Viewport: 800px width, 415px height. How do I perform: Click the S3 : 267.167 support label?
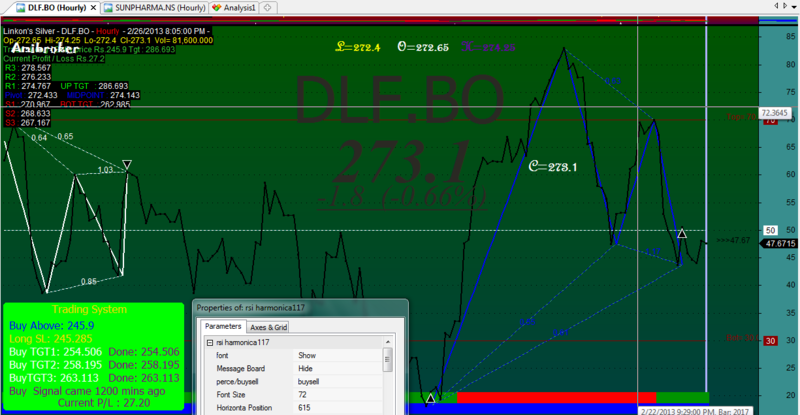coord(28,123)
